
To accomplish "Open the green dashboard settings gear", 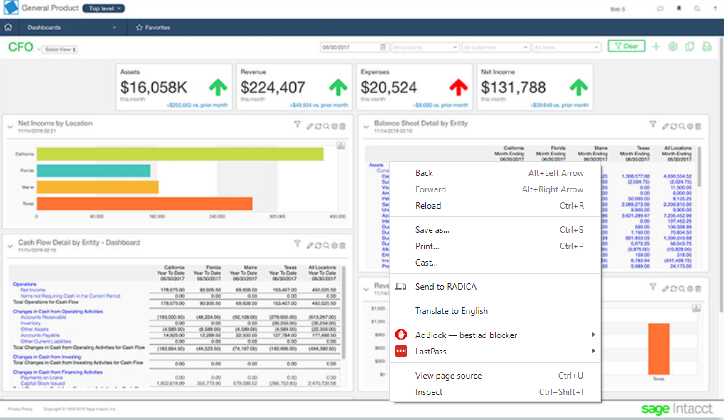I will [673, 47].
